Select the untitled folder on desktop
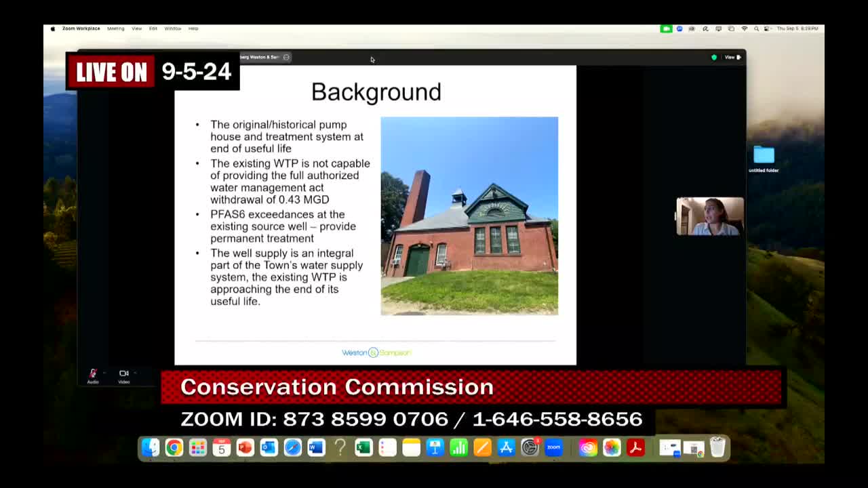This screenshot has width=868, height=488. point(764,159)
